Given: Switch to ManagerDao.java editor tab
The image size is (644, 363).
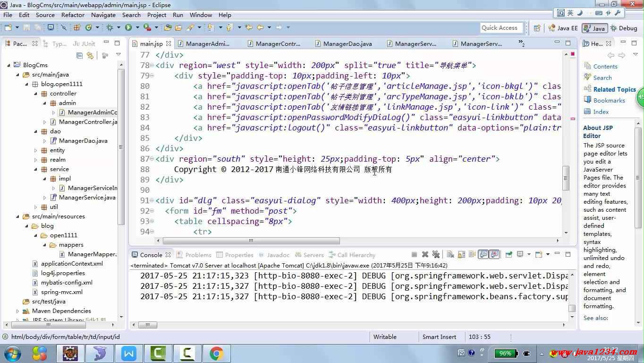Looking at the screenshot, I should [343, 43].
